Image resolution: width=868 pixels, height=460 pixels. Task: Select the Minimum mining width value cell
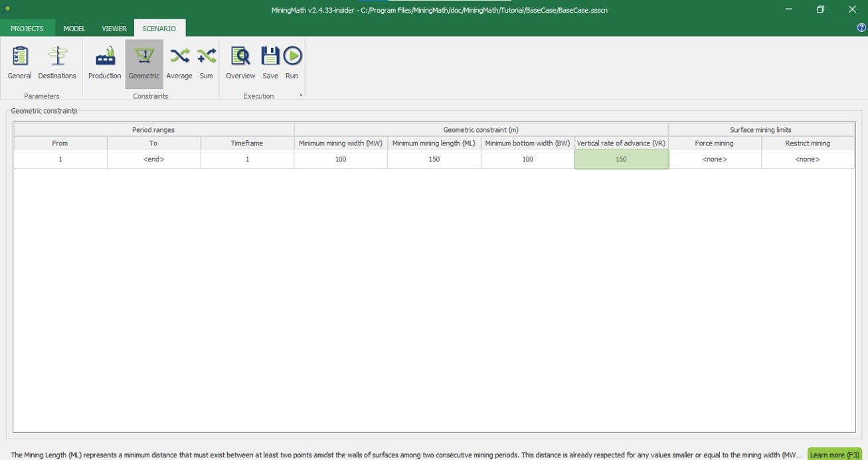[x=341, y=159]
